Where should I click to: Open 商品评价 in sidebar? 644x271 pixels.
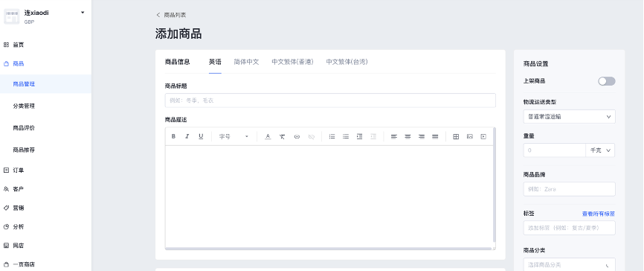pos(24,128)
